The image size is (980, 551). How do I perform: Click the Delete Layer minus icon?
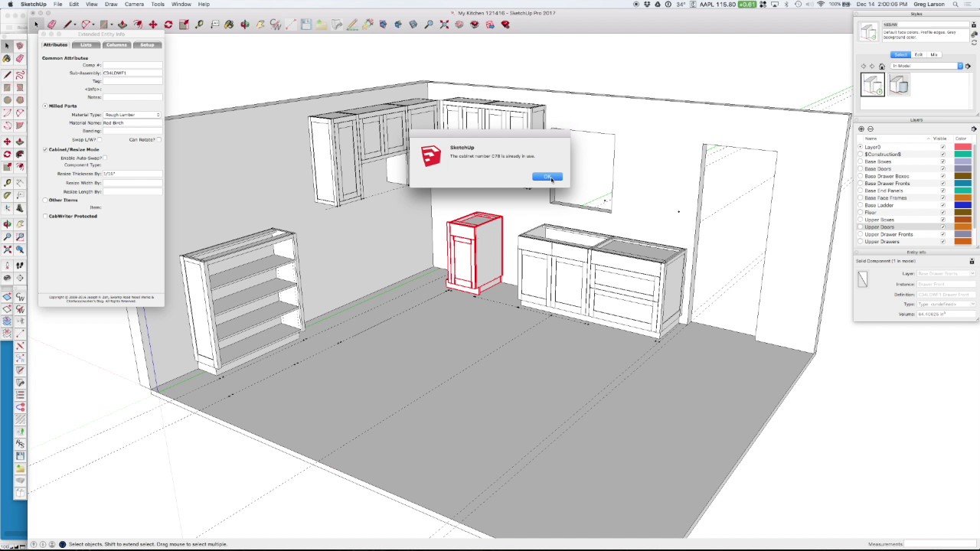871,129
